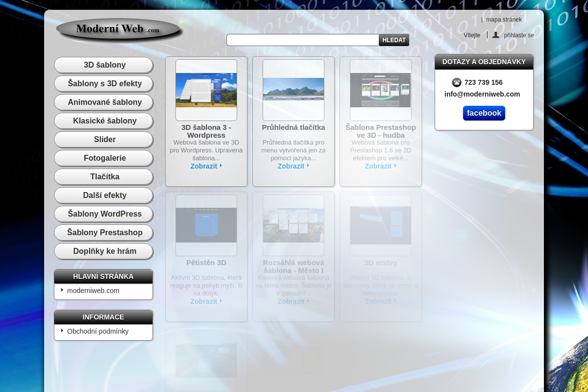Image resolution: width=588 pixels, height=392 pixels.
Task: Click the Pětistěn 3D title link
Action: (206, 263)
